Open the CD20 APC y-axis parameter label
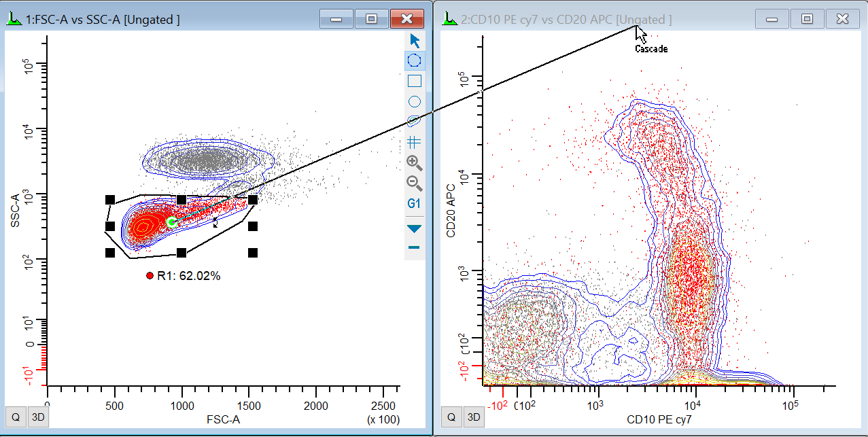 click(450, 213)
